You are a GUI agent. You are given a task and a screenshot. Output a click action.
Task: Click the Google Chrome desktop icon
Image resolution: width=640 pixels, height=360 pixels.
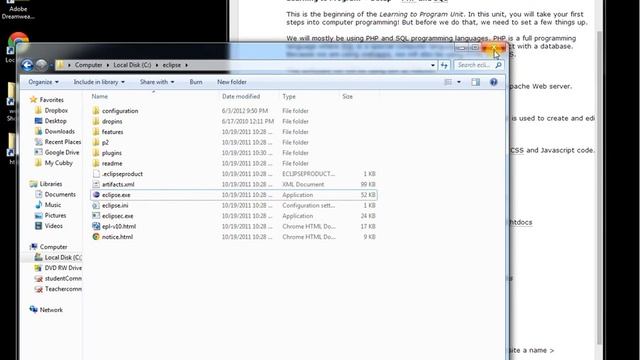click(18, 42)
